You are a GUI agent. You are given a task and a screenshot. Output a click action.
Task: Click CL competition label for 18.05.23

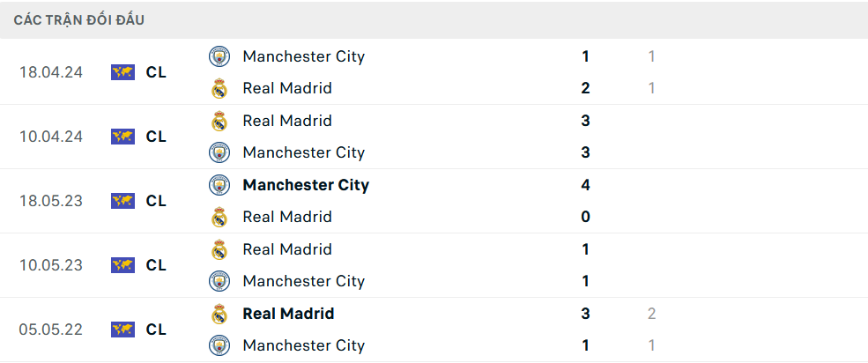(x=156, y=201)
